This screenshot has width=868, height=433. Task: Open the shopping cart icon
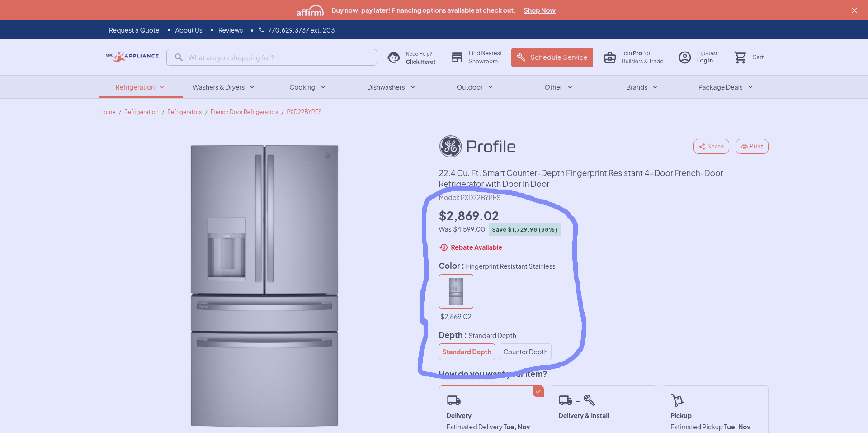coord(740,57)
